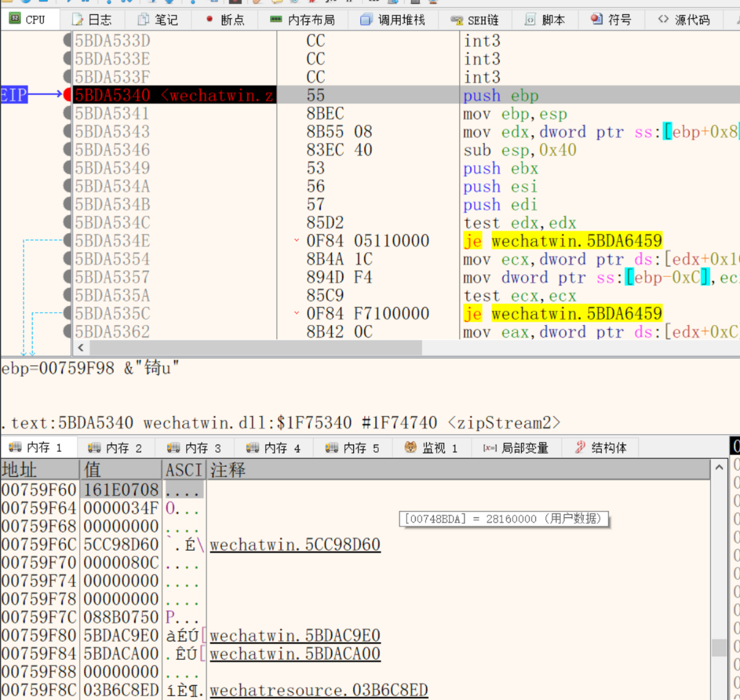Image resolution: width=740 pixels, height=700 pixels.
Task: Select the test edx,edx instruction
Action: point(520,223)
